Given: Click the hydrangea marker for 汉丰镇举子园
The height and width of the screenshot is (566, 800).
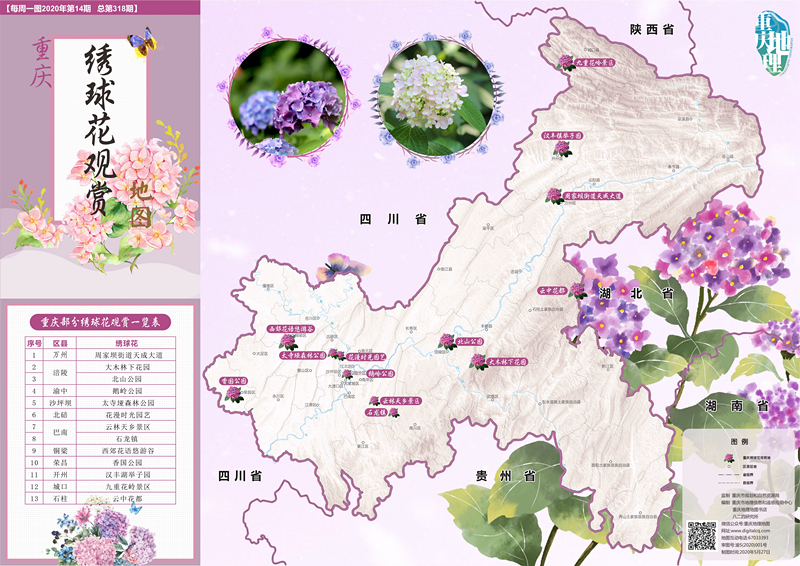Looking at the screenshot, I should (561, 148).
